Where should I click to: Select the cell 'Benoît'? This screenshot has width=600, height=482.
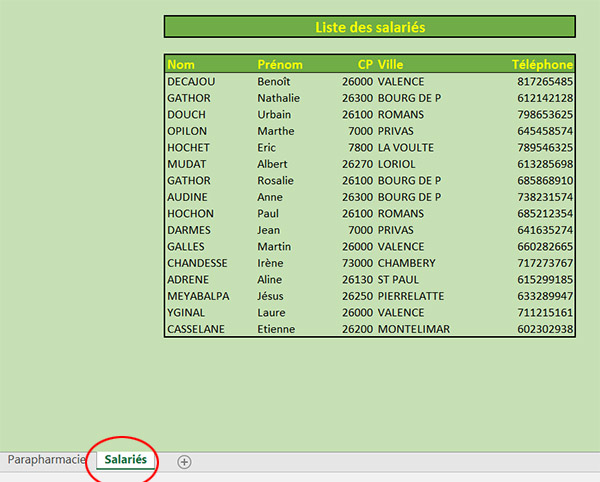(x=274, y=81)
